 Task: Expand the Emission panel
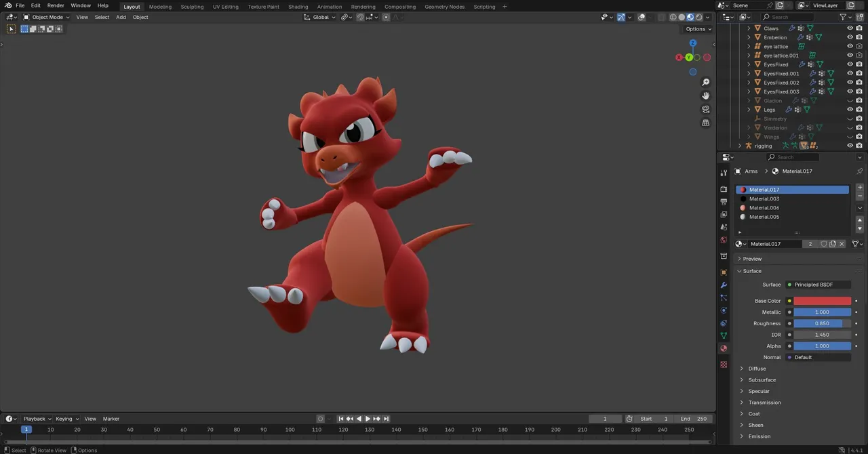(759, 436)
